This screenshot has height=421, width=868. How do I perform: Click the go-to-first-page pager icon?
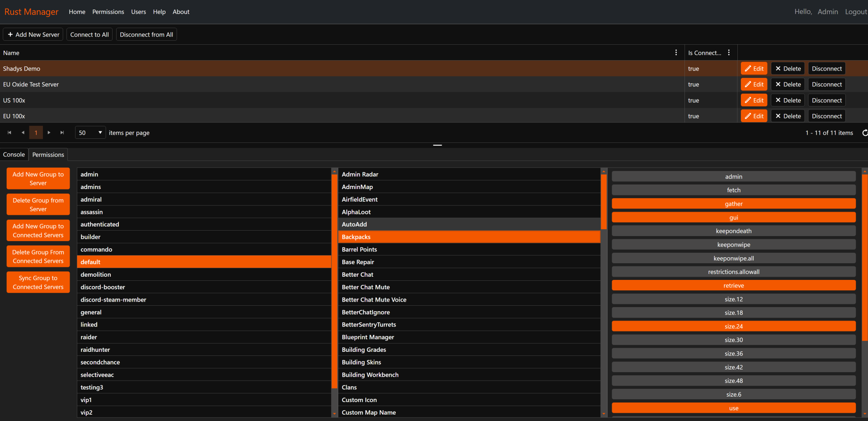[9, 132]
